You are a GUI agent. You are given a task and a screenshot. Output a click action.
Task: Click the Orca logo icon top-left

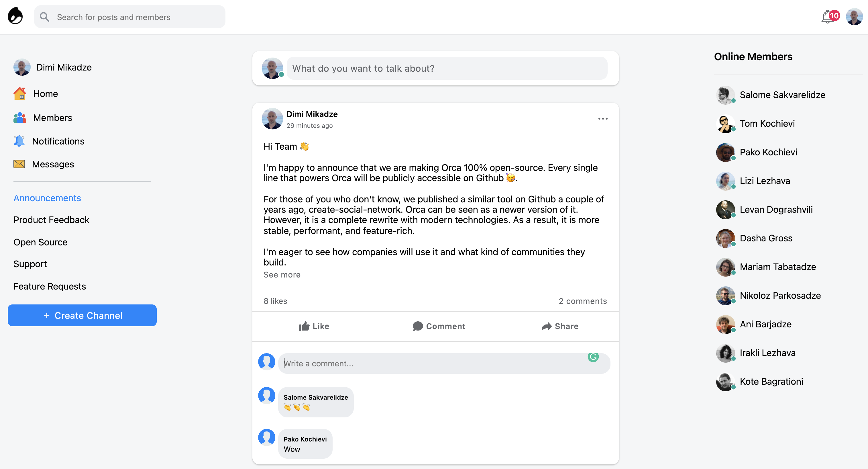pos(15,16)
